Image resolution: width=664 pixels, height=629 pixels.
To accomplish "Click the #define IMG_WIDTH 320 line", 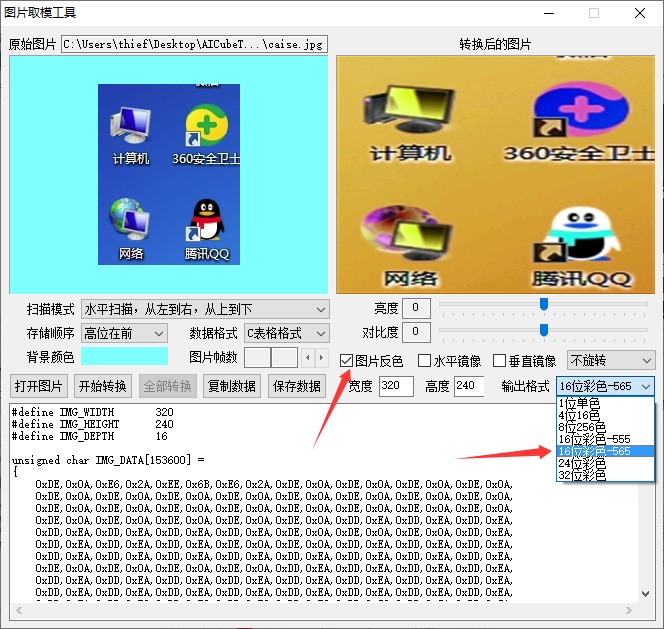I will tap(93, 412).
